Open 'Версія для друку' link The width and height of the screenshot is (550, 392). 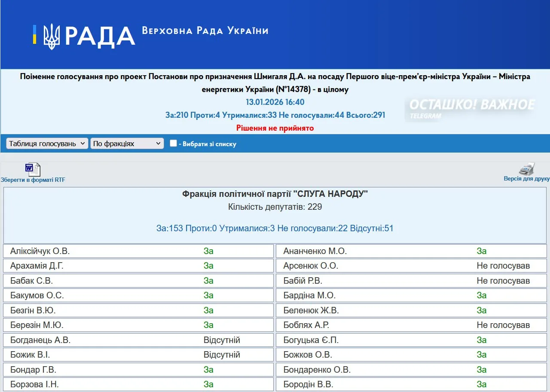(x=526, y=179)
